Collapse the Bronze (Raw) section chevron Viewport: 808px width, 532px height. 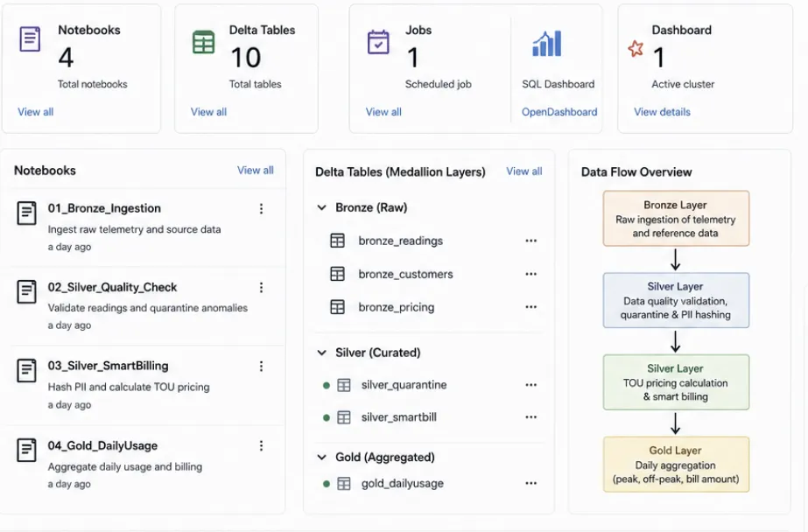pyautogui.click(x=322, y=207)
